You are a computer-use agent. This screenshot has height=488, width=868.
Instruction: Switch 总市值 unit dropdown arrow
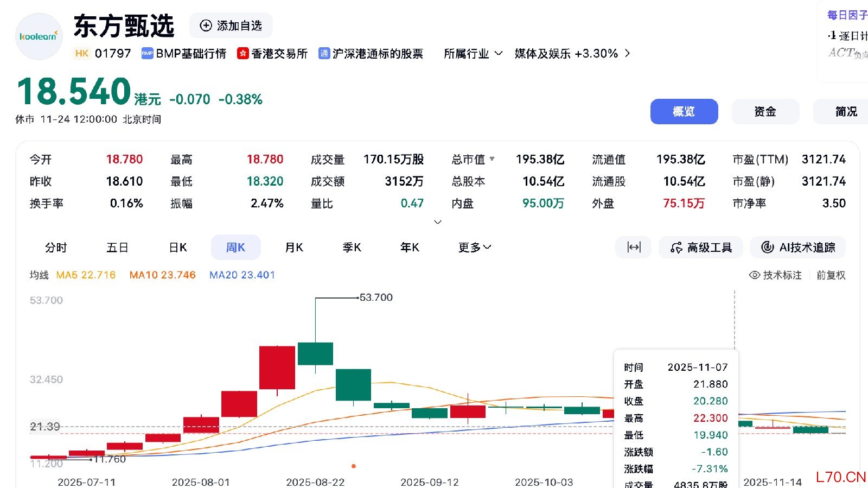coord(492,159)
